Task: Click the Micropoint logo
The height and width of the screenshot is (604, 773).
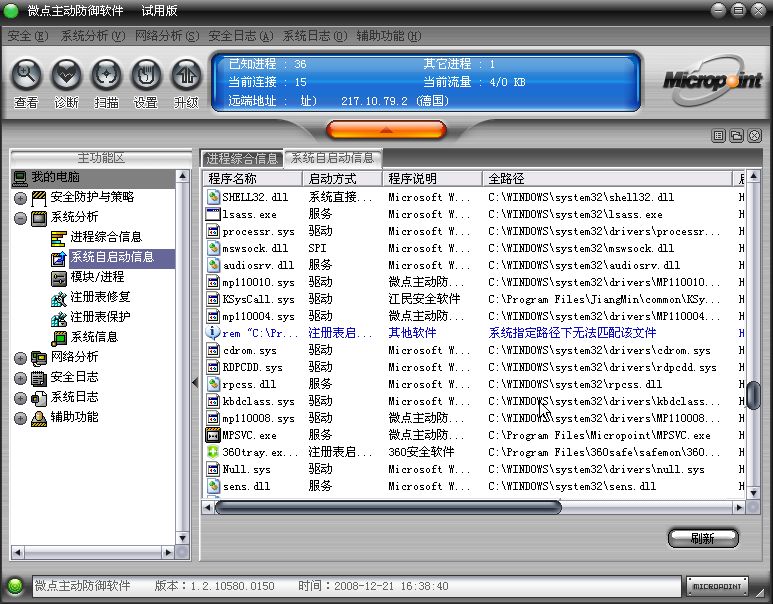Action: [x=712, y=81]
